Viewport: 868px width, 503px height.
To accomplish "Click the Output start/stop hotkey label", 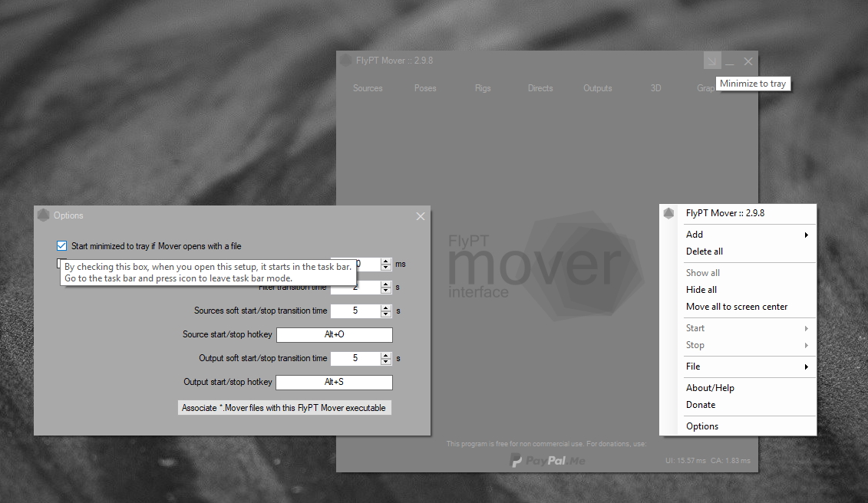I will pyautogui.click(x=228, y=382).
